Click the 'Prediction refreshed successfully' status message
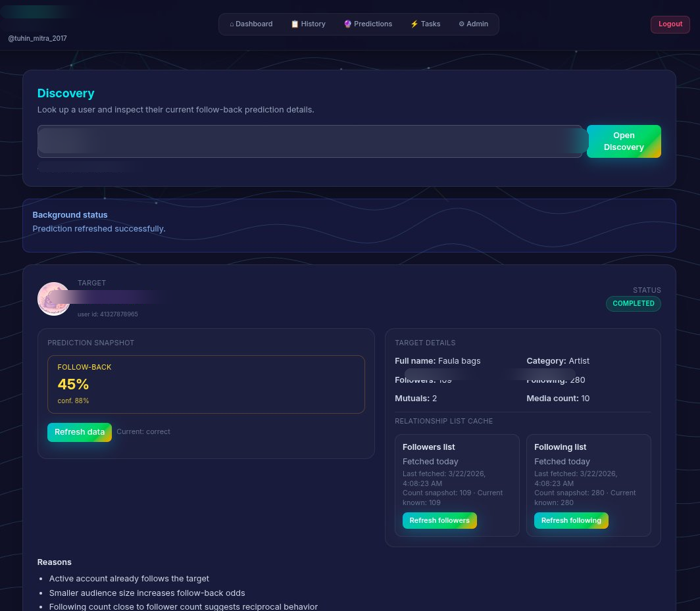 tap(99, 229)
